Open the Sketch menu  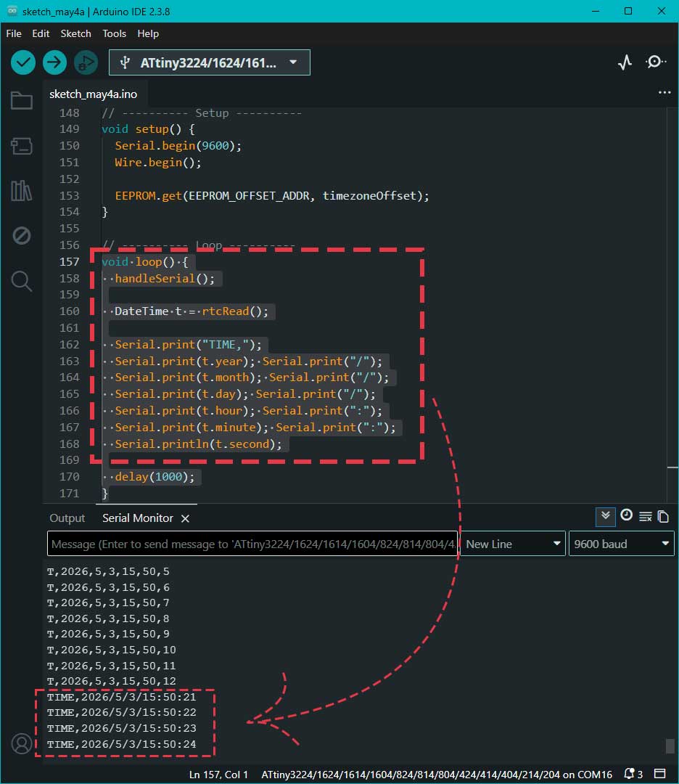coord(75,33)
